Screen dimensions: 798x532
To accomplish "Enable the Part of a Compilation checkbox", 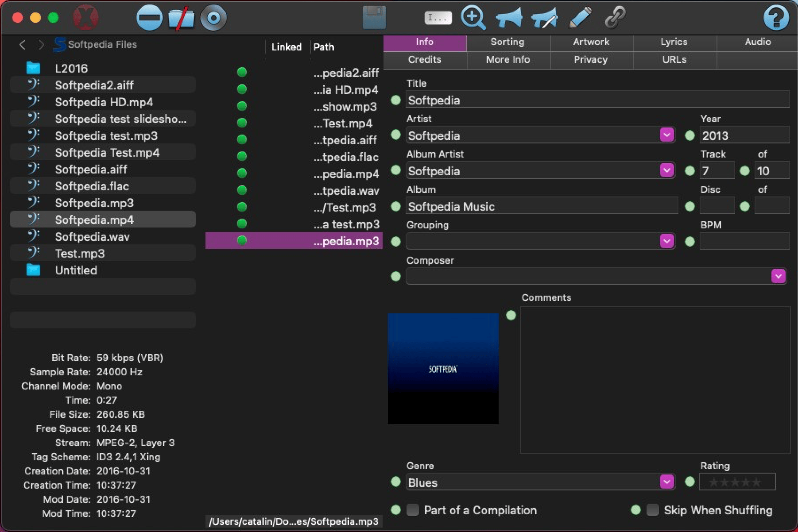I will point(413,510).
